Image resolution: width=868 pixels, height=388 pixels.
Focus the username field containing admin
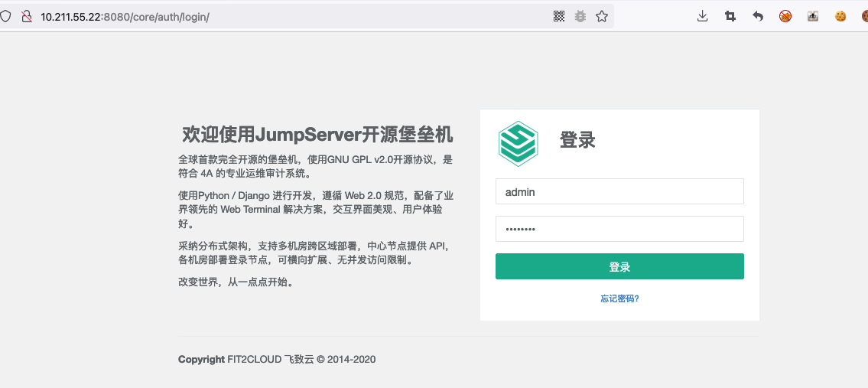coord(619,191)
